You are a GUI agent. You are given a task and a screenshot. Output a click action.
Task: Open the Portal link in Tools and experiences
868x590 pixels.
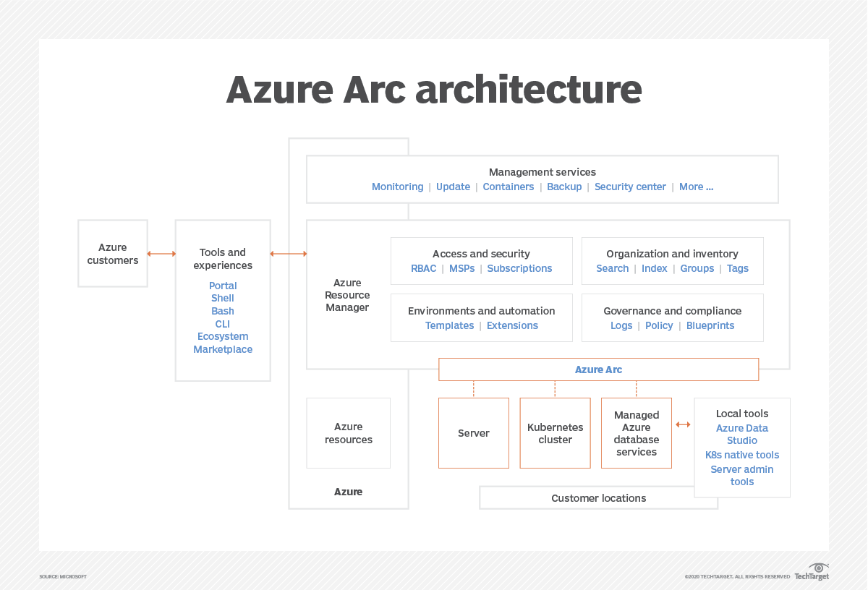point(223,285)
